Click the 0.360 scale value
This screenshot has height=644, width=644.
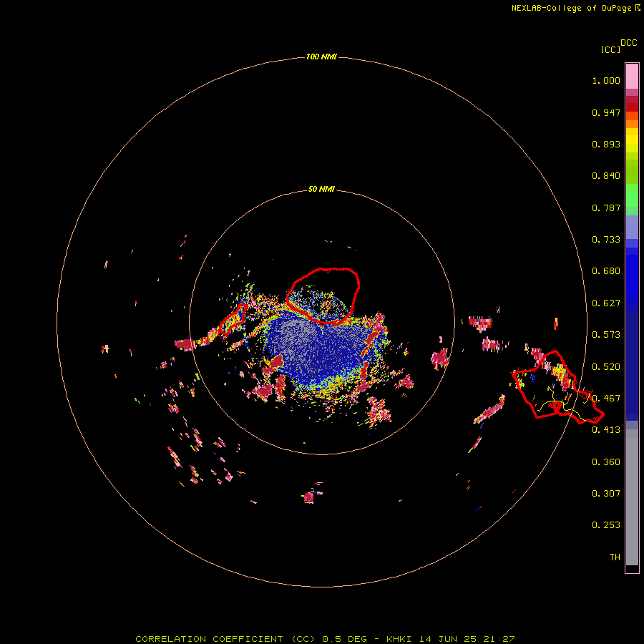(606, 462)
